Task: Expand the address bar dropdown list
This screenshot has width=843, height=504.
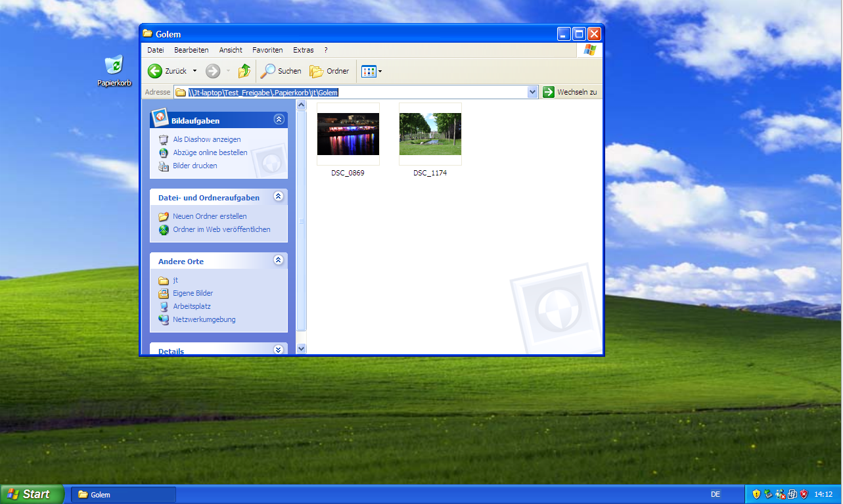Action: point(533,93)
